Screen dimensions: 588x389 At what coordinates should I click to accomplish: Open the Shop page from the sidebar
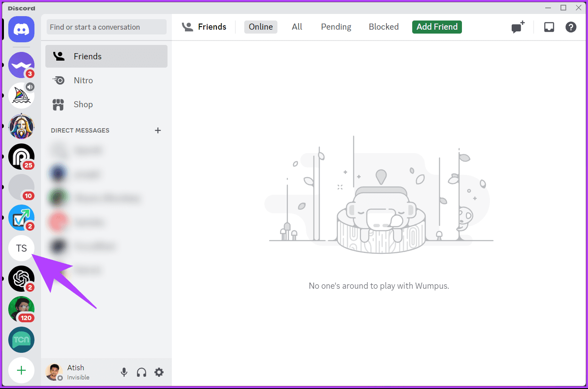(x=83, y=104)
